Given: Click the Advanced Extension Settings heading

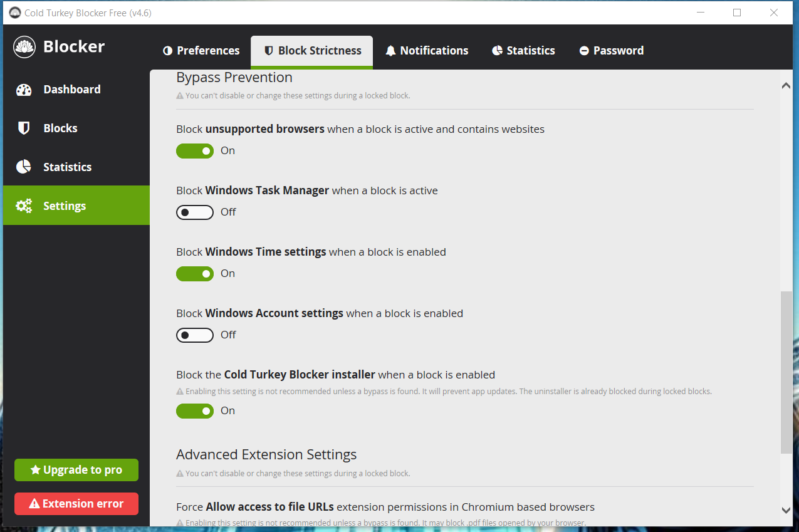Looking at the screenshot, I should 266,455.
